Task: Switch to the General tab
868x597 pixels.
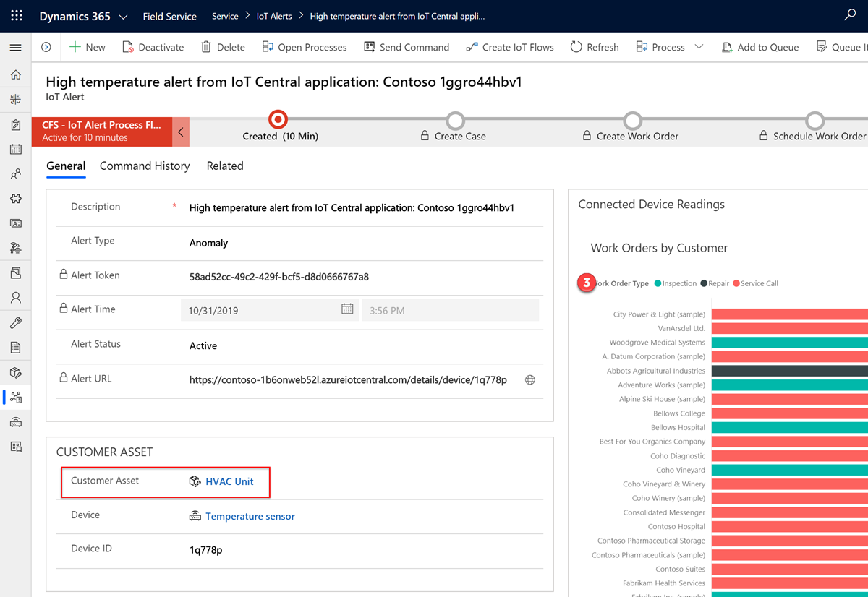Action: (x=66, y=166)
